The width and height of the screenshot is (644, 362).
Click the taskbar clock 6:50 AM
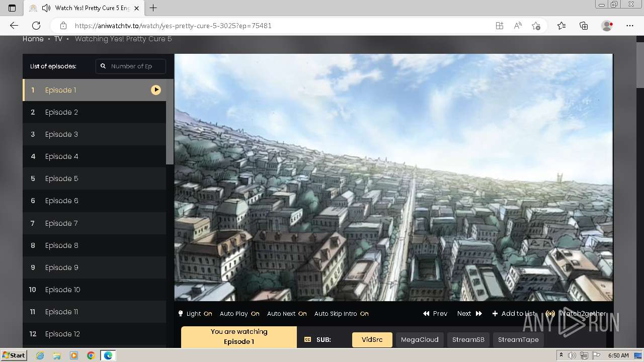click(x=618, y=355)
